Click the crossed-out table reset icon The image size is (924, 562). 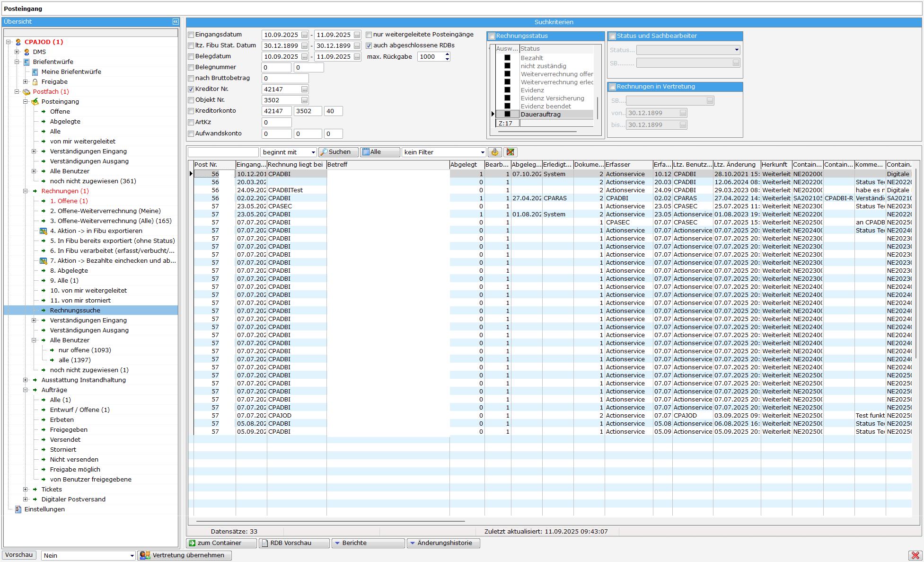510,152
